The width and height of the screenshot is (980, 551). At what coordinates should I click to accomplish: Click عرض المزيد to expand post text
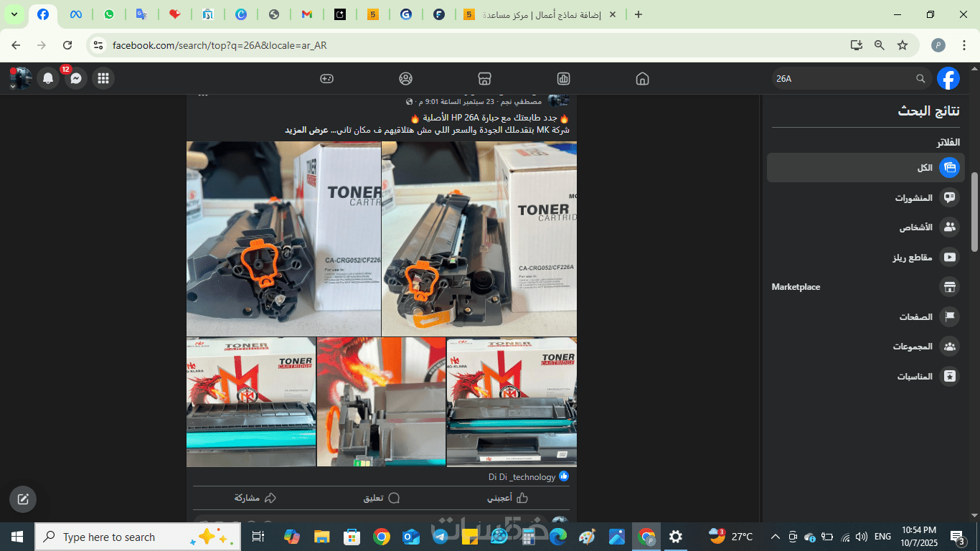[306, 130]
